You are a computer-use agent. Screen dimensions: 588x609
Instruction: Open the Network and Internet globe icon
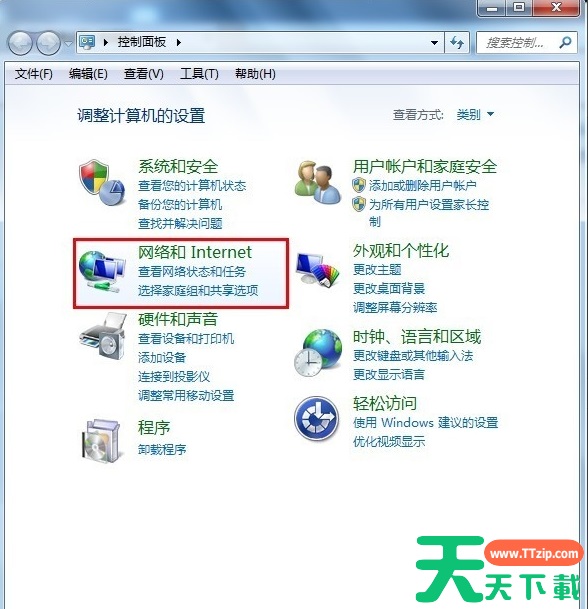[102, 271]
